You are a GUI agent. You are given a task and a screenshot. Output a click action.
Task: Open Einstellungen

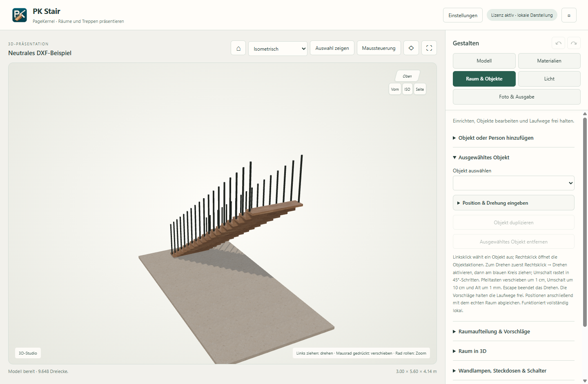pos(463,15)
